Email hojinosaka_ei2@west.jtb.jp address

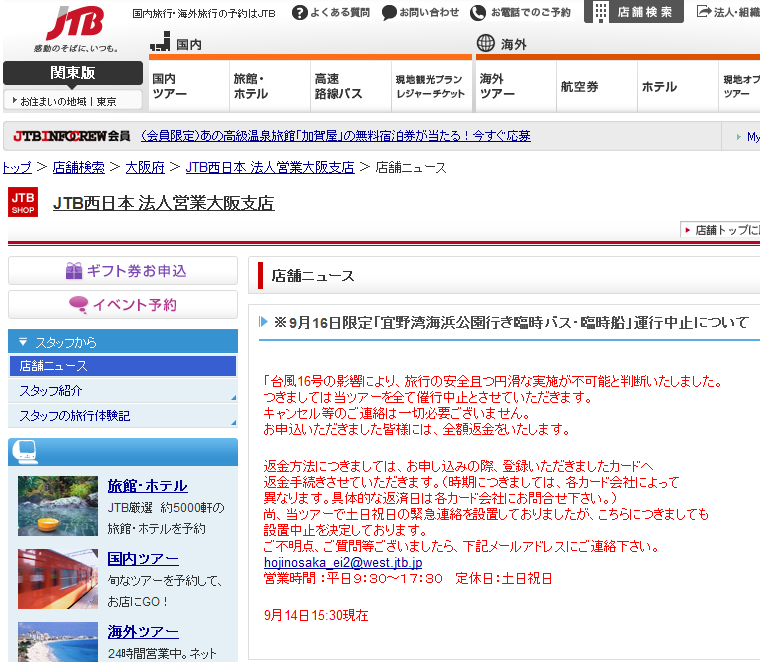[x=343, y=563]
